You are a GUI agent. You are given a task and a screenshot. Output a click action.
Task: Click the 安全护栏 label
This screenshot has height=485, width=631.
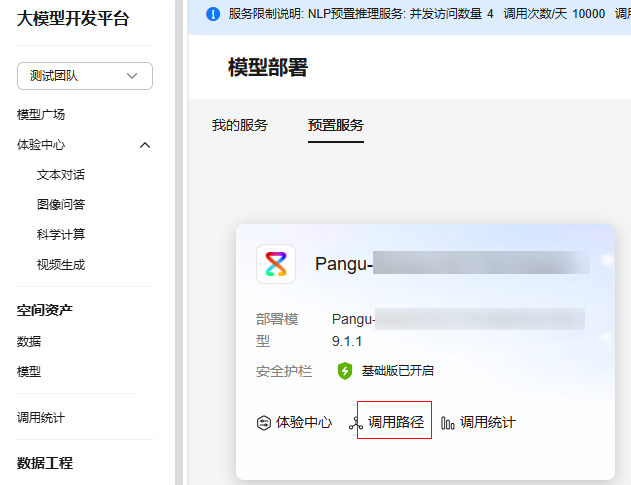[x=284, y=371]
